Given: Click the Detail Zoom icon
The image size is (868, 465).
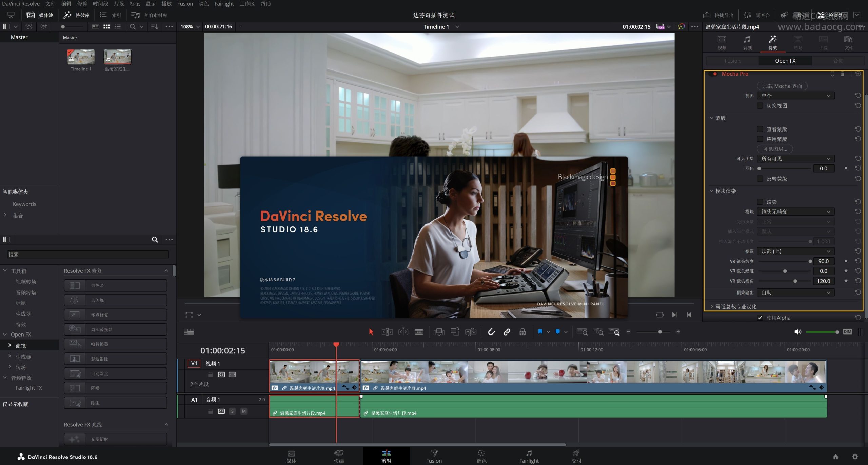Looking at the screenshot, I should tap(598, 332).
